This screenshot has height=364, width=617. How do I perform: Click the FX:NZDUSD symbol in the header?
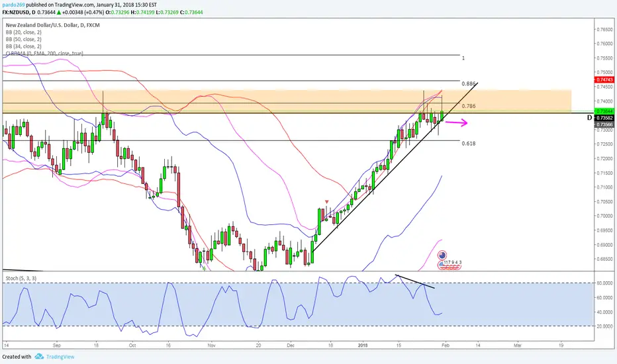16,12
